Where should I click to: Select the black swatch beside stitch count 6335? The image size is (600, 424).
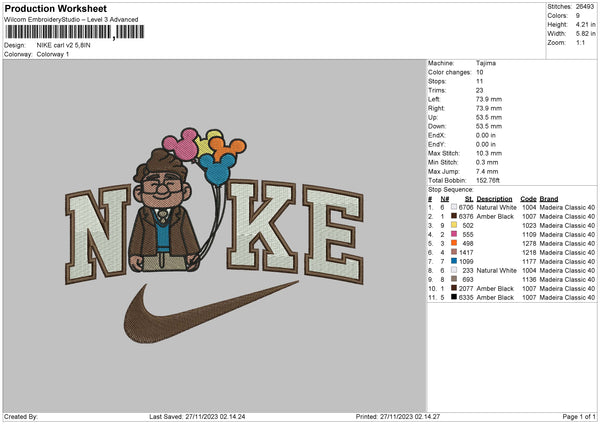coord(454,297)
